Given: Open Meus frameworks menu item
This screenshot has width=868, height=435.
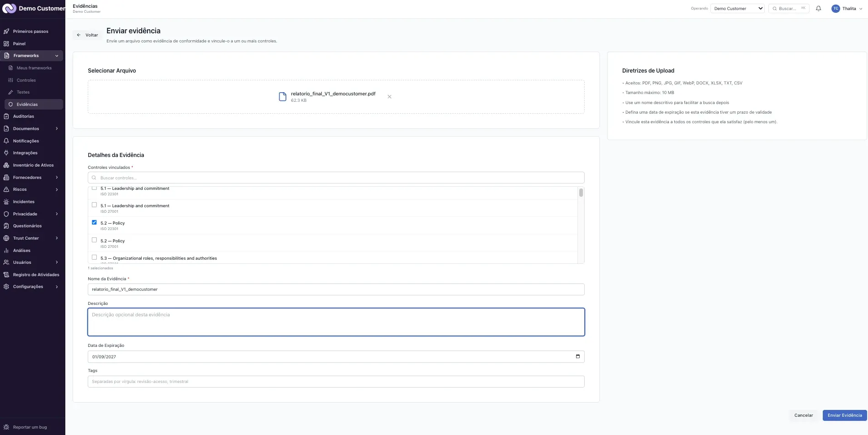Looking at the screenshot, I should 34,68.
